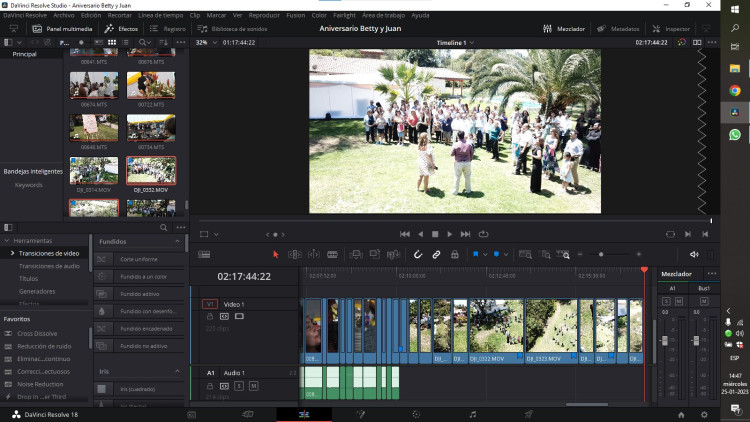
Task: Solo the Audio 1 track
Action: 239,386
